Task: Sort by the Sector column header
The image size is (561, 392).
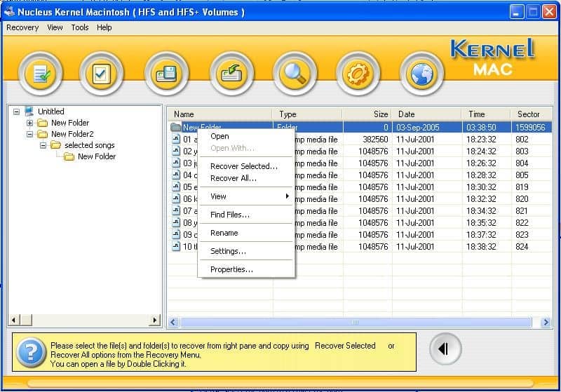Action: tap(532, 114)
